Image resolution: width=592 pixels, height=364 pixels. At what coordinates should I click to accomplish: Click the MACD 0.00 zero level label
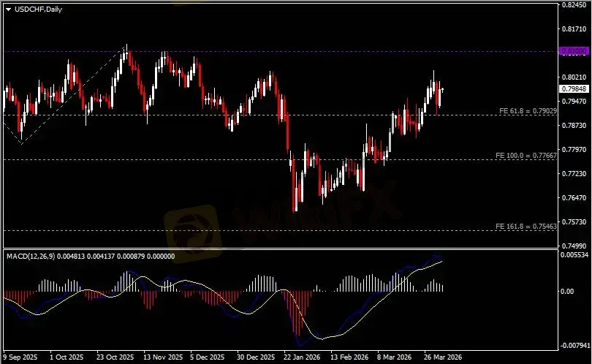[x=567, y=291]
